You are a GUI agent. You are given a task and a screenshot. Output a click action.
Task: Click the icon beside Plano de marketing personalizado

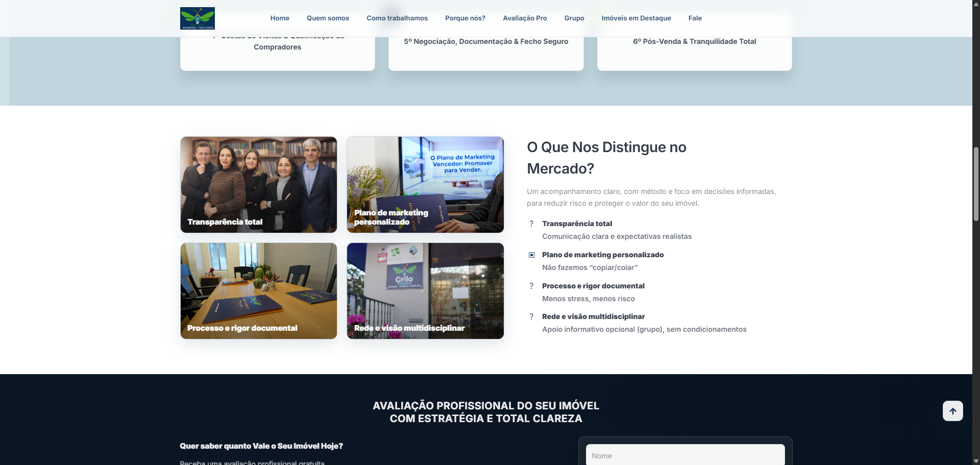coord(531,255)
